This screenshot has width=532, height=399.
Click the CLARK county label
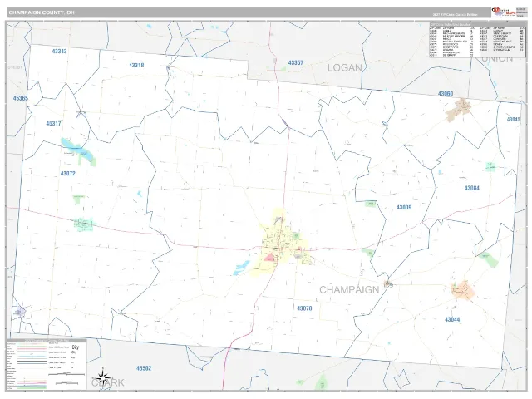click(x=108, y=383)
